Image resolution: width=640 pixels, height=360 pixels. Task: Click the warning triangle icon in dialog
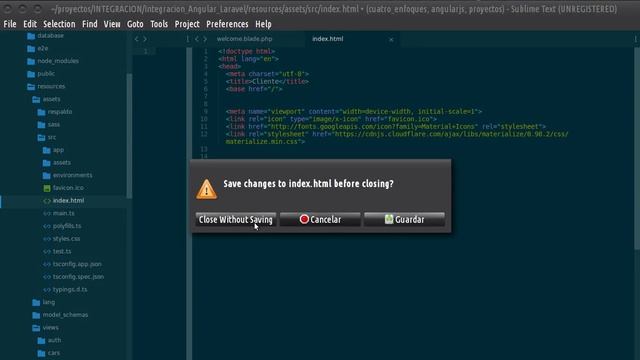tap(207, 189)
